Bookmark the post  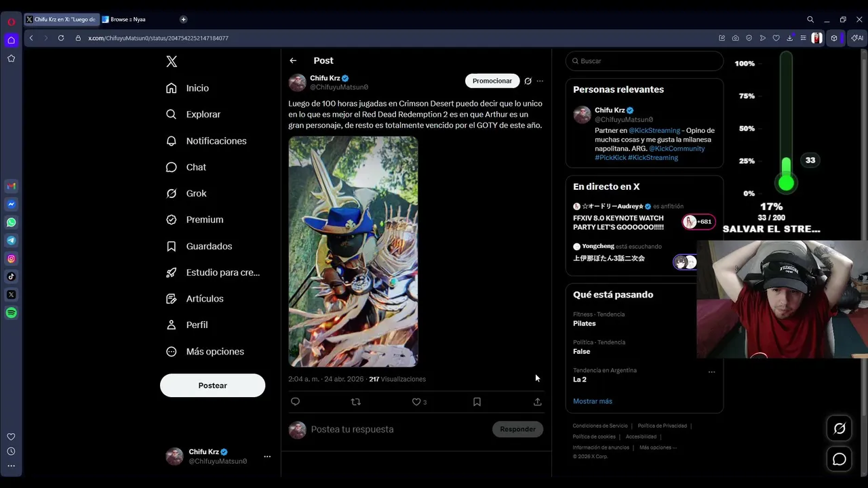(x=477, y=402)
